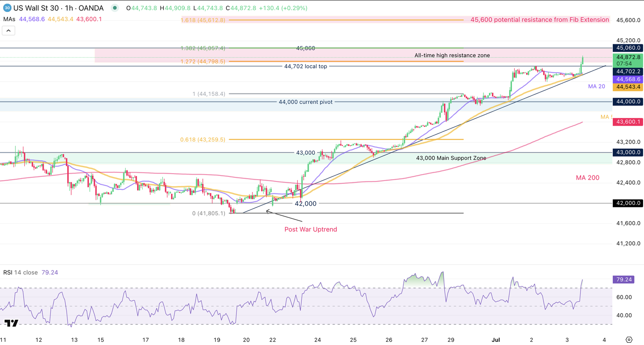Select the 'Post War Uptrend' annotation text

[310, 229]
